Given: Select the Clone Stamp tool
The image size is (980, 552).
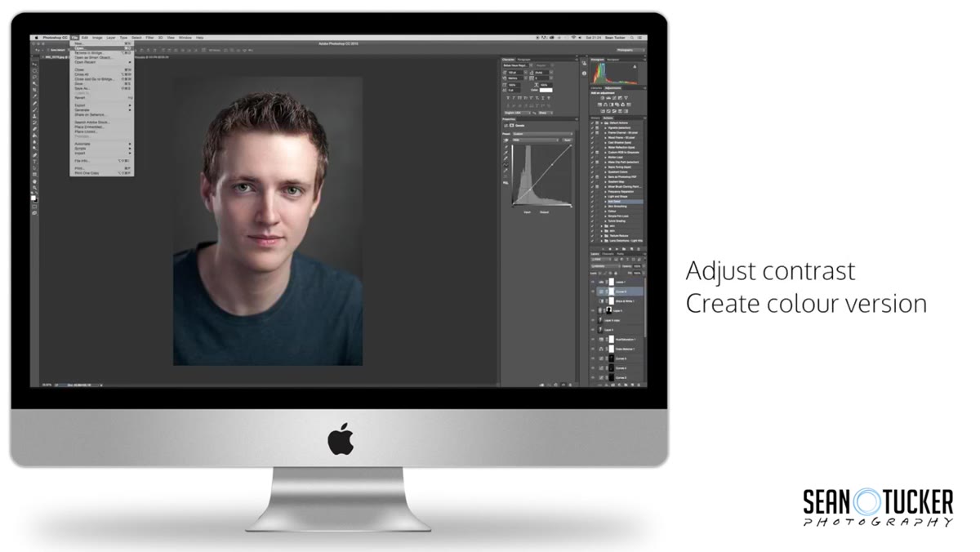Looking at the screenshot, I should (34, 116).
